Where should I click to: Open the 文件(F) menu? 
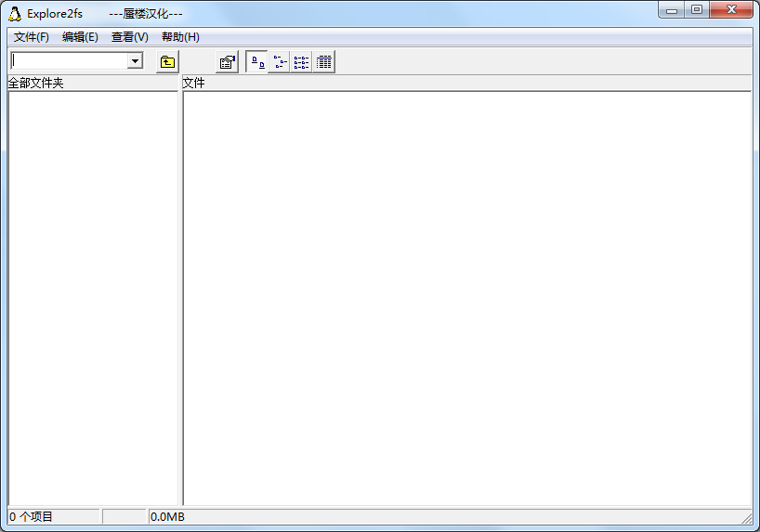(x=31, y=37)
